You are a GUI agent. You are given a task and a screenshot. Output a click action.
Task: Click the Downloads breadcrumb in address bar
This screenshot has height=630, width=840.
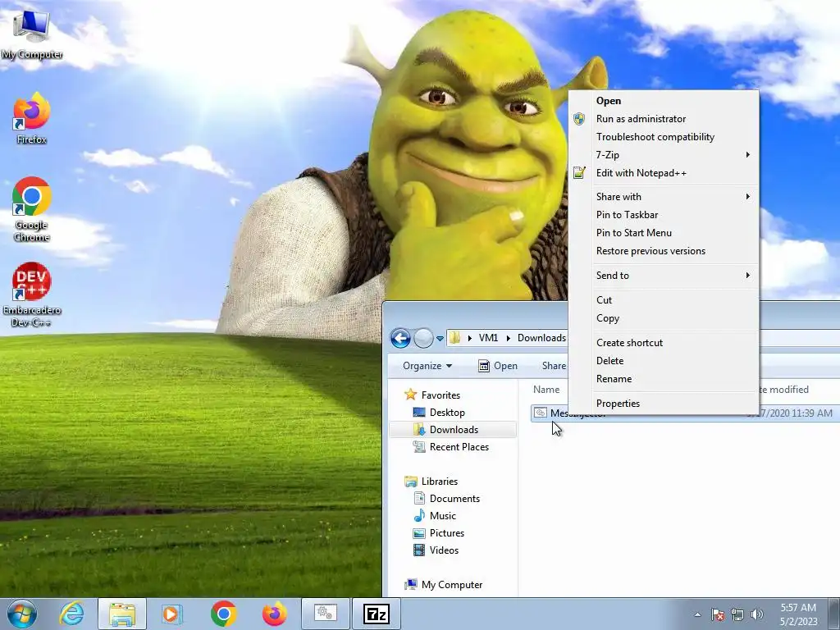[x=541, y=337]
